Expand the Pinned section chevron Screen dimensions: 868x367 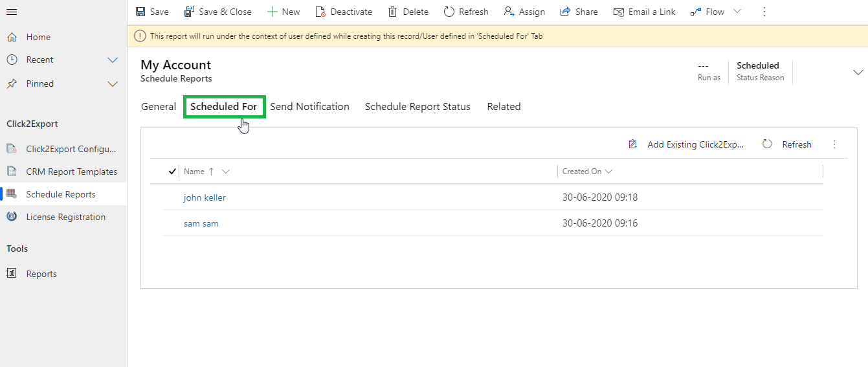(x=113, y=84)
